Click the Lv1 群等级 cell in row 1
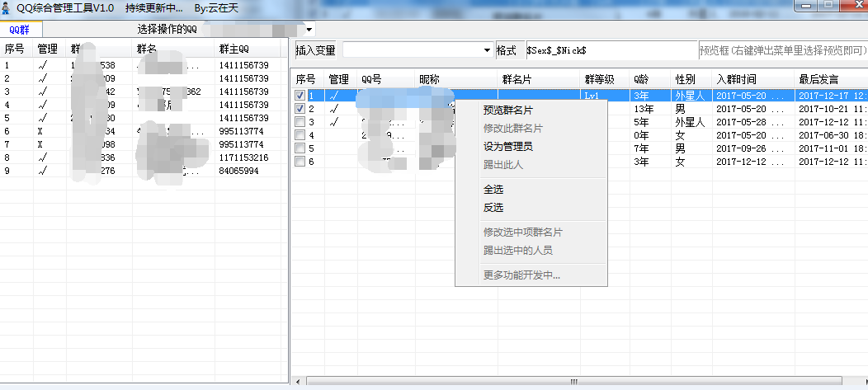The image size is (868, 390). pyautogui.click(x=605, y=96)
